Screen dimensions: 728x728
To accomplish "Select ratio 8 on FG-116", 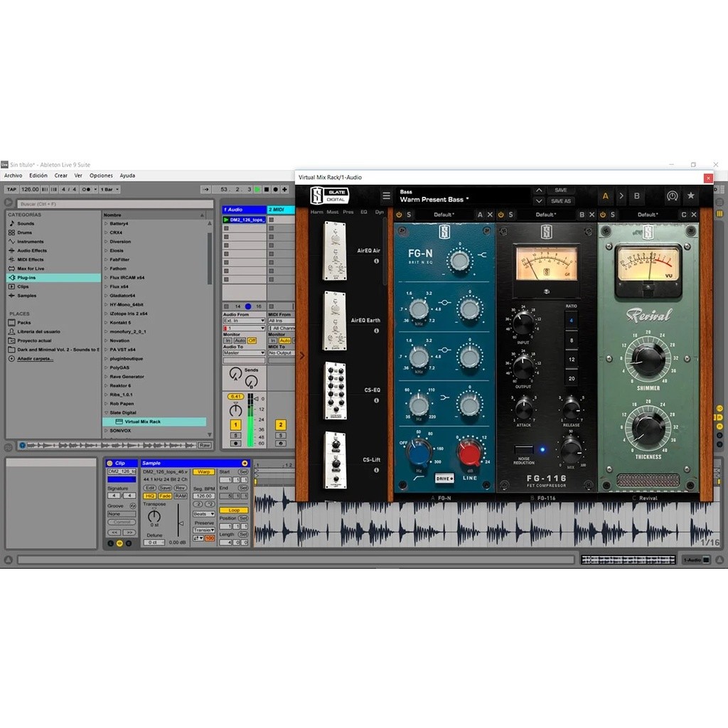I will coord(572,341).
